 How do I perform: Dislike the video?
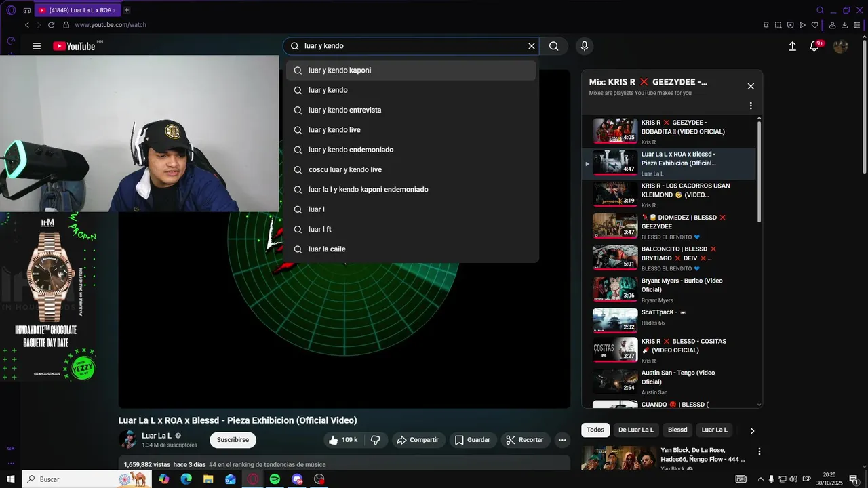[376, 440]
